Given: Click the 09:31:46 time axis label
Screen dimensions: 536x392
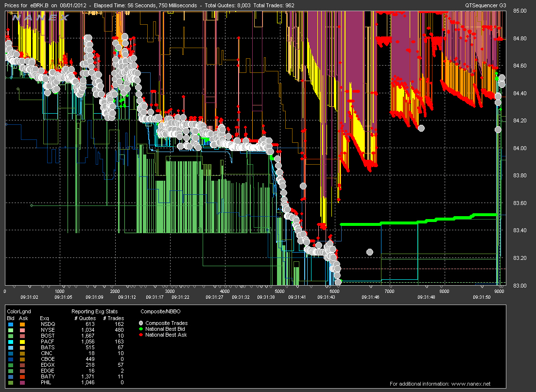Looking at the screenshot, I should (370, 297).
